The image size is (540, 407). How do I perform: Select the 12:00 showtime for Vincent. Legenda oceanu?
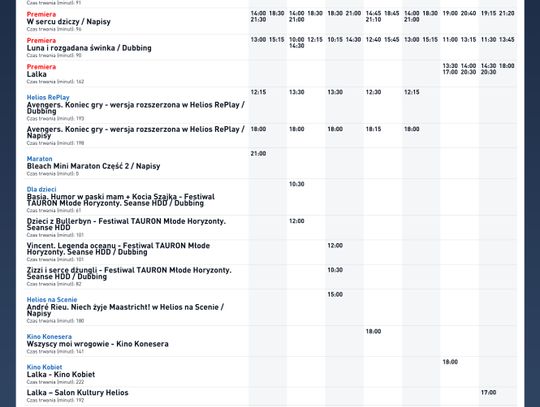[x=335, y=245]
